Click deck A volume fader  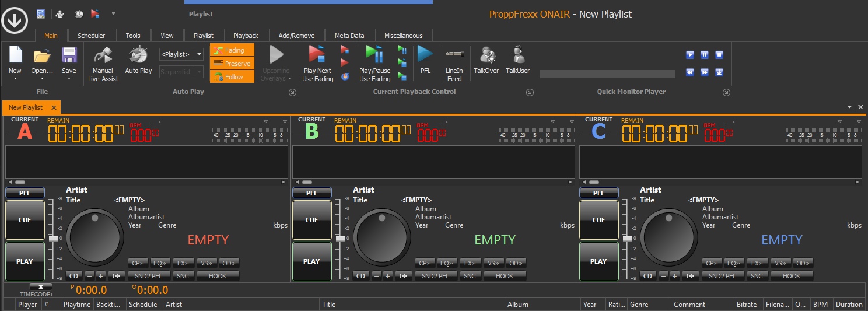point(53,239)
